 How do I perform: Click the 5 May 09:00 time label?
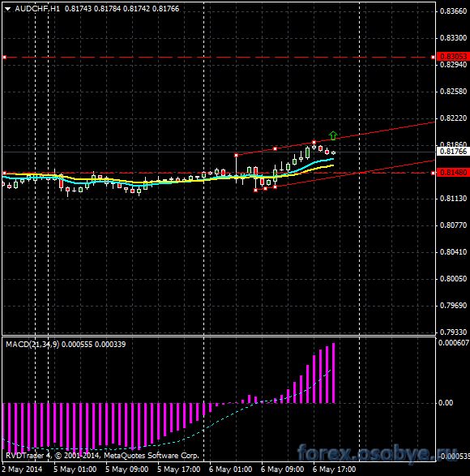(127, 469)
